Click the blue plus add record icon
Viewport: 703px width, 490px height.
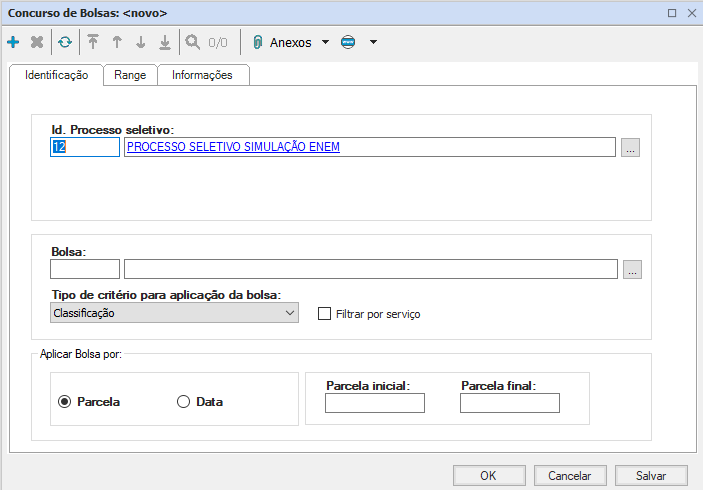point(13,43)
